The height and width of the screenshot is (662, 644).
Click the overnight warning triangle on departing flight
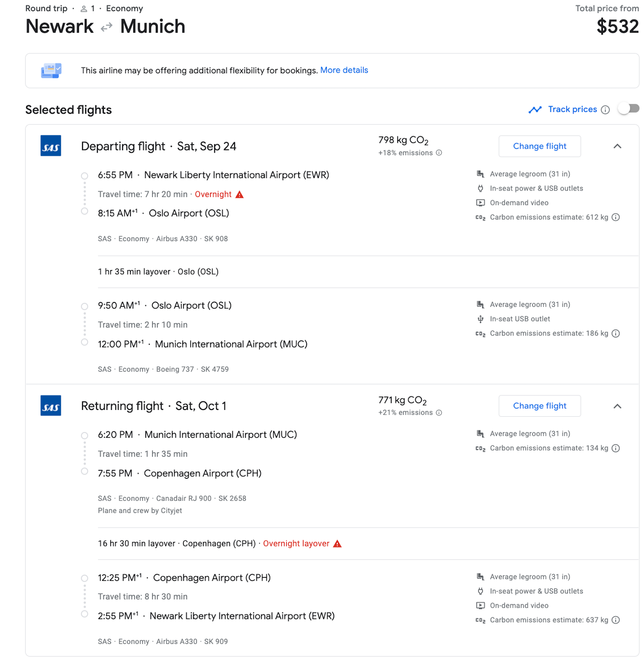click(x=240, y=194)
